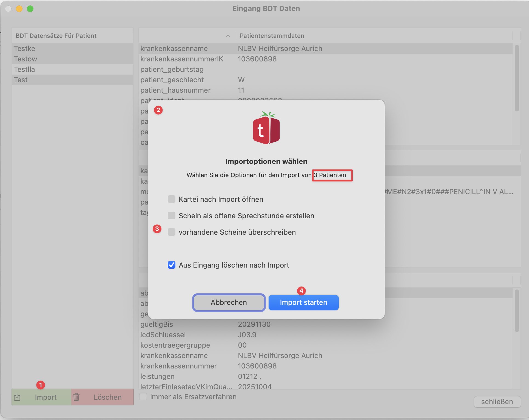Click the sort chevron in column header

[228, 36]
